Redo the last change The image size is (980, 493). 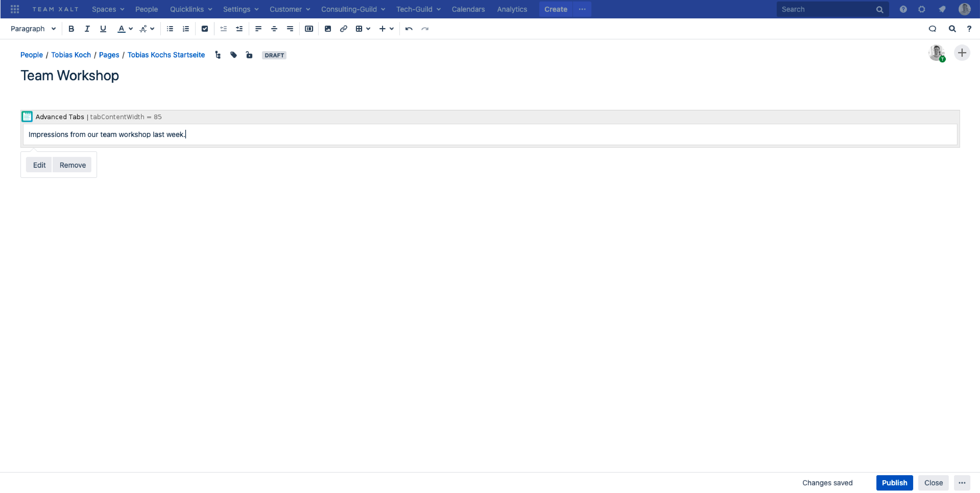click(425, 29)
